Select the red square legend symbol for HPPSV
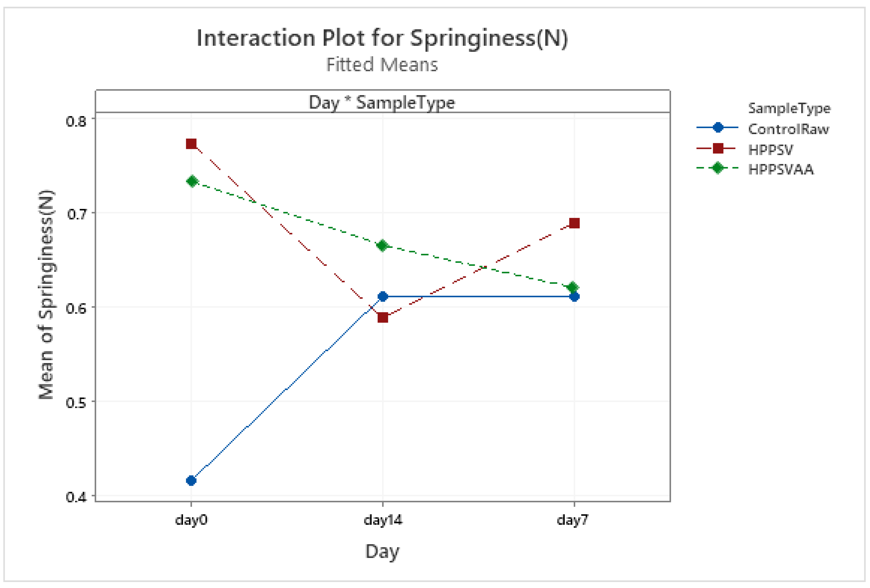The height and width of the screenshot is (588, 870). tap(718, 149)
